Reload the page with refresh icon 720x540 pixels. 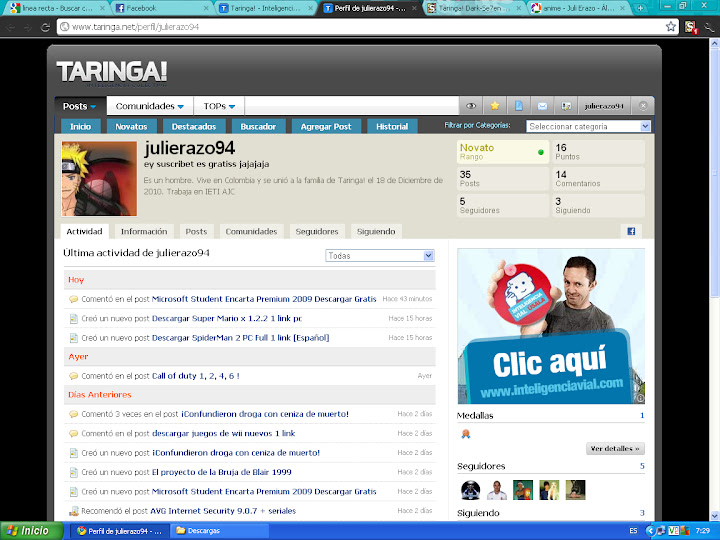click(x=45, y=27)
